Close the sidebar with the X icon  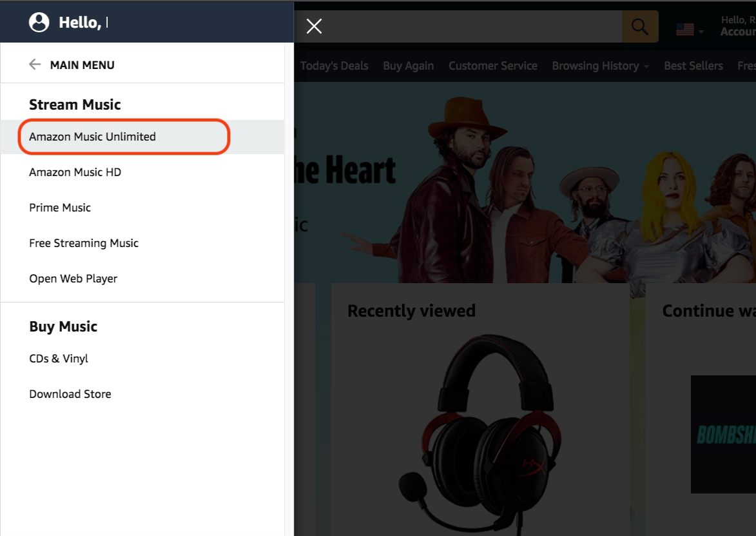click(x=314, y=26)
